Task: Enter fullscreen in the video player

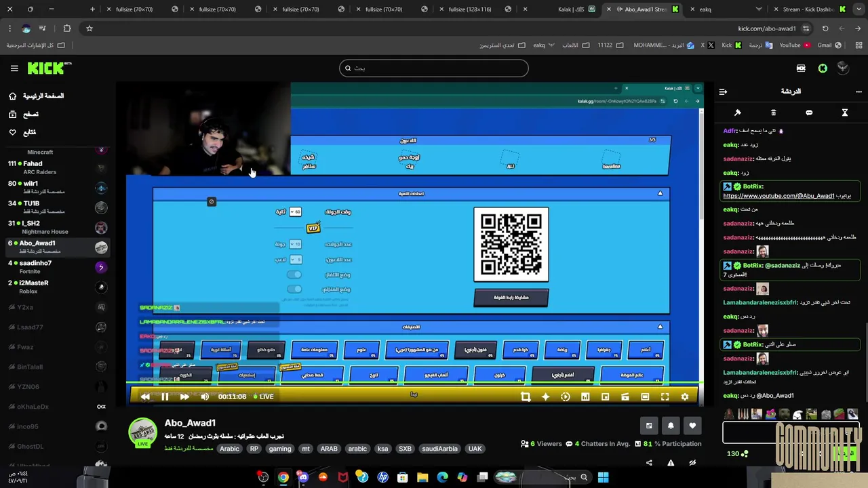Action: click(665, 396)
